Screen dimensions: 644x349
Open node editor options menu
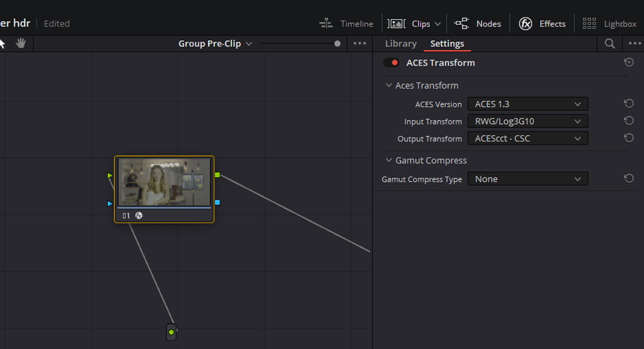pos(360,43)
